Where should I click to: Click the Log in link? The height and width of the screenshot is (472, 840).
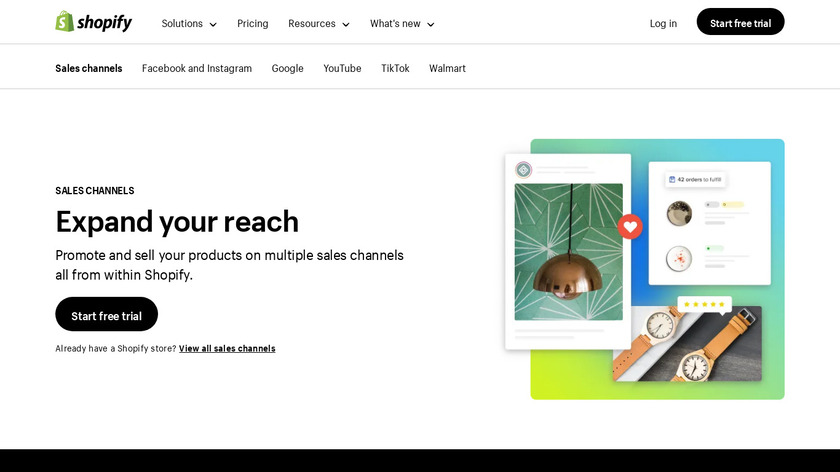[663, 24]
